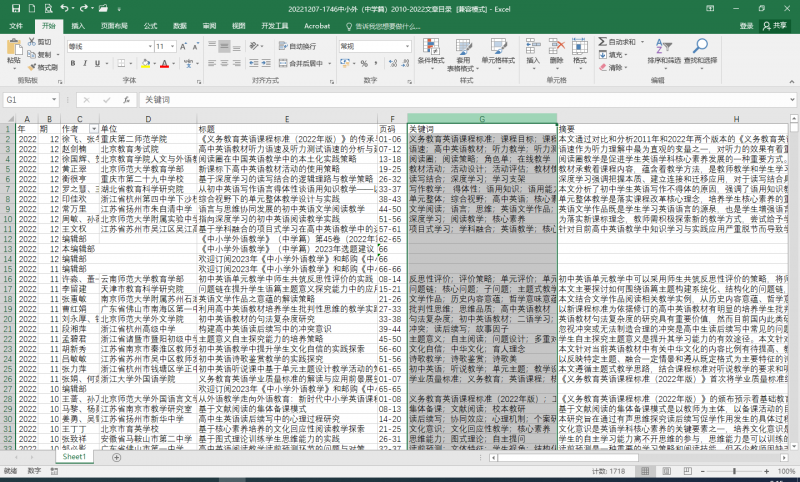Toggle Italic formatting
This screenshot has height=482, width=800.
(x=85, y=63)
